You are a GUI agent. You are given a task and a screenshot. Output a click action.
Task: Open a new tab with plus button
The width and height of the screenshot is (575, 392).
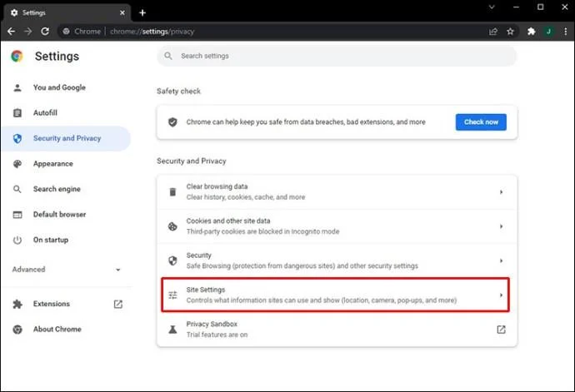142,12
